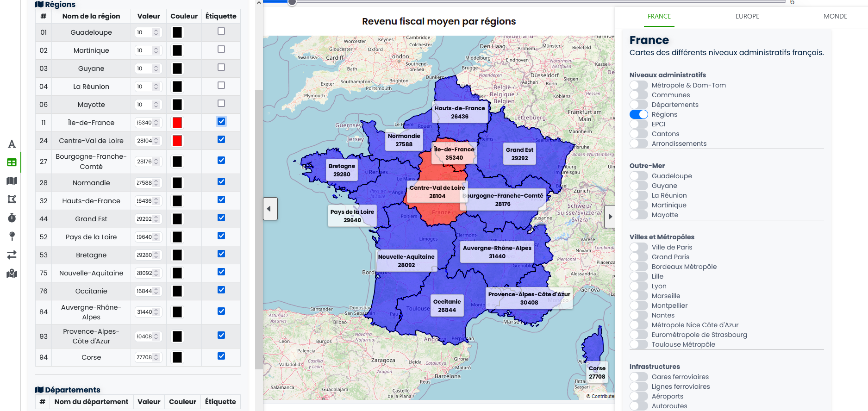This screenshot has width=868, height=411.
Task: Open the red swatch for Centre-Val de Loire
Action: [177, 141]
